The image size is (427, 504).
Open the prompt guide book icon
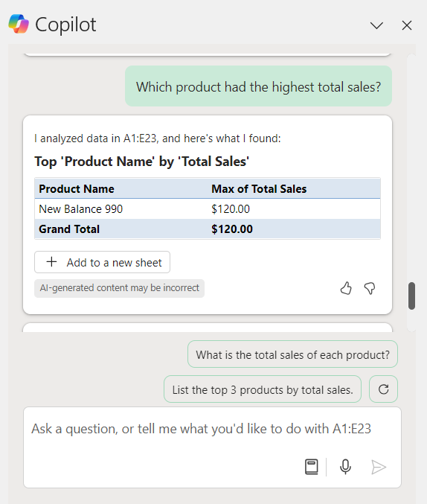click(x=312, y=467)
